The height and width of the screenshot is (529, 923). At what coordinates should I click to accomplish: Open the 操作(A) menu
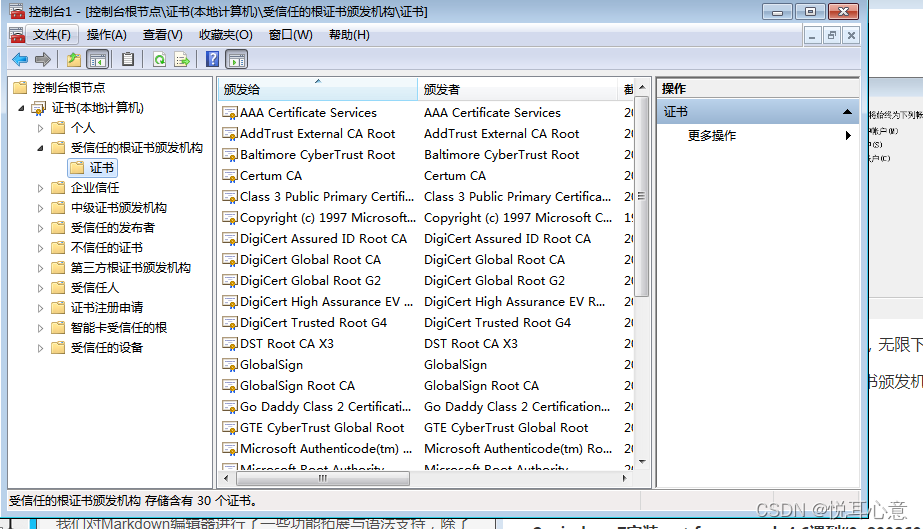(x=107, y=35)
